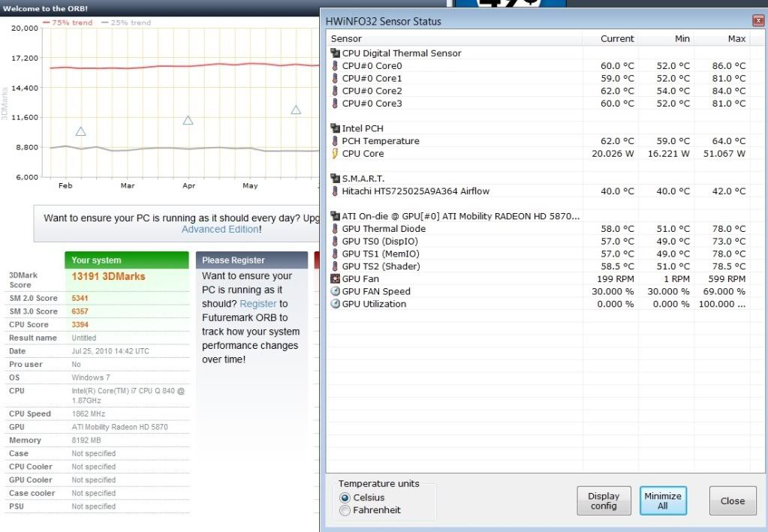
Task: Click the Memory value 8192 MB
Action: [86, 440]
